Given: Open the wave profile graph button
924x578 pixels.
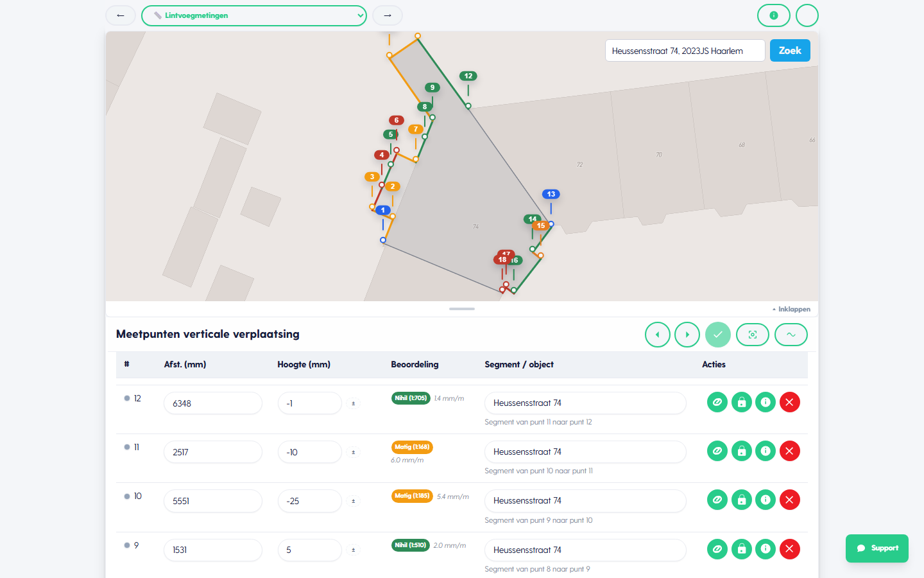Looking at the screenshot, I should click(791, 335).
